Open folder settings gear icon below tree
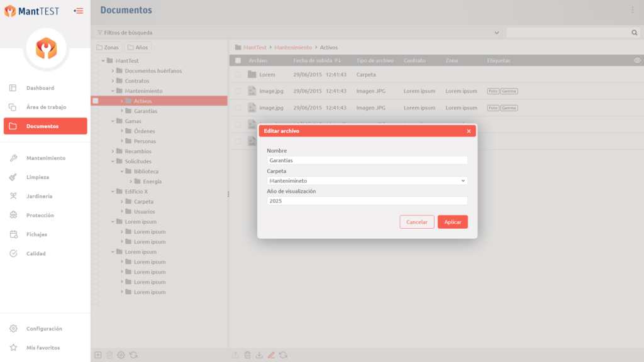 [121, 355]
